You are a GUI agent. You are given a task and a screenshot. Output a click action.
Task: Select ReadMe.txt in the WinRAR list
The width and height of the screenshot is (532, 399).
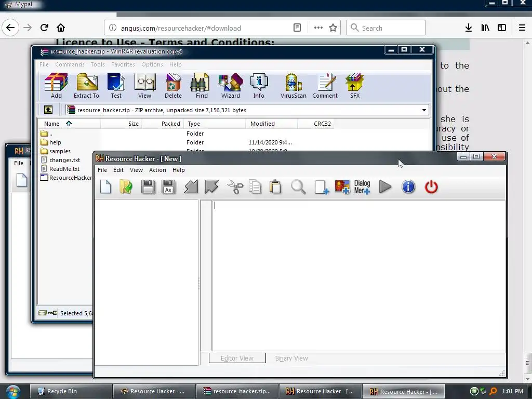click(60, 169)
